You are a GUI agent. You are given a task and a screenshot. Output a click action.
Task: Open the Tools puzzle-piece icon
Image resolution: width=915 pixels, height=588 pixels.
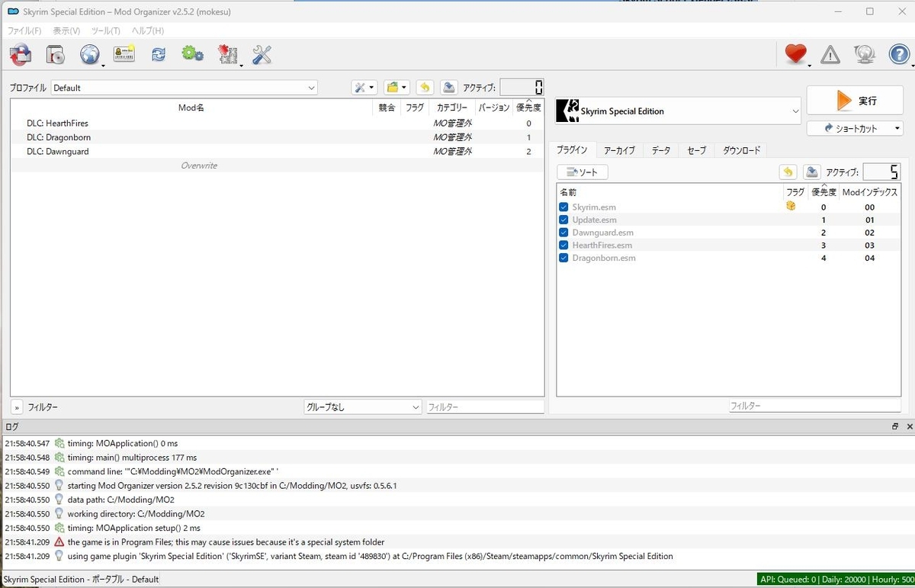coord(227,54)
